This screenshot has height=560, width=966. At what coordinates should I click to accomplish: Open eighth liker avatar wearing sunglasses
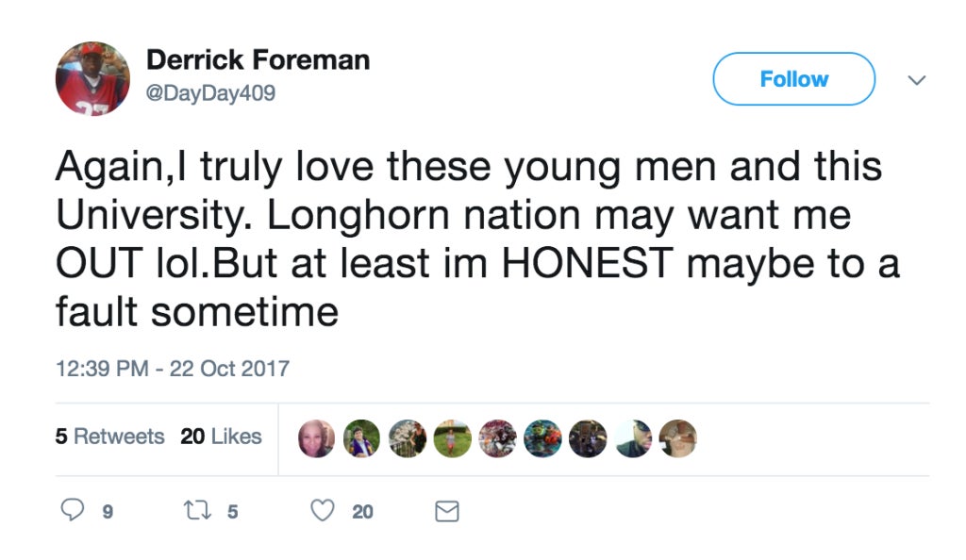633,438
